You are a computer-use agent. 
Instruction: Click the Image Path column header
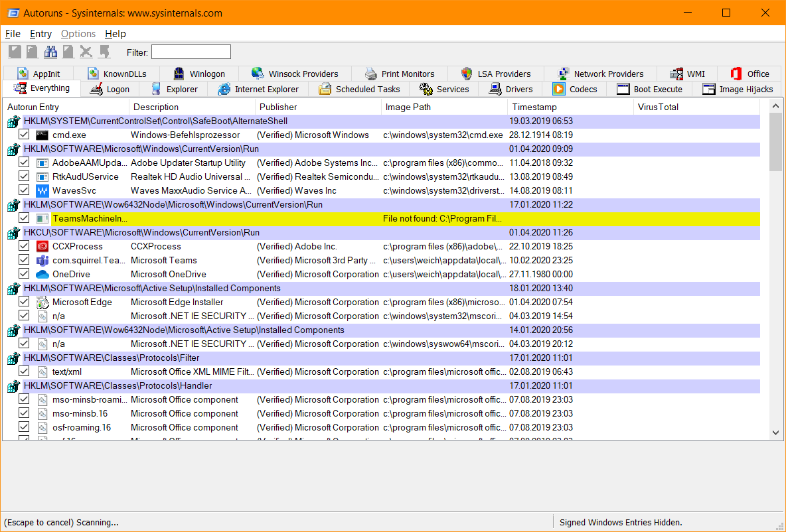click(445, 107)
